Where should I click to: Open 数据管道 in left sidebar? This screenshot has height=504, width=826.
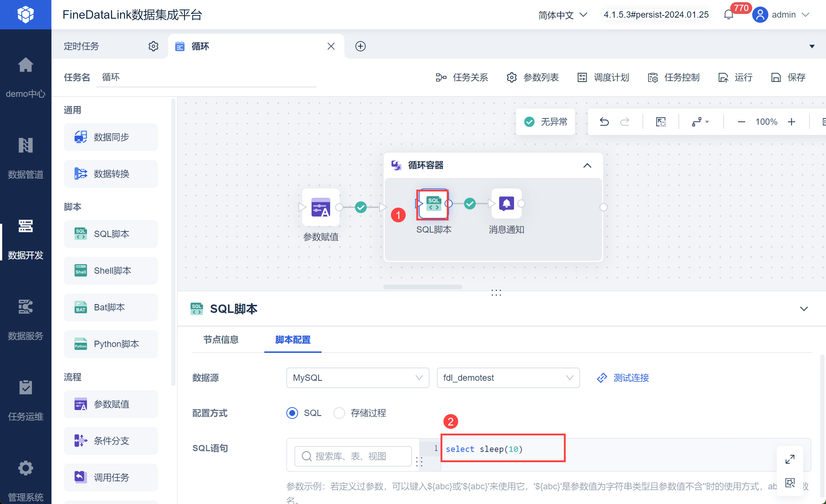pyautogui.click(x=26, y=158)
